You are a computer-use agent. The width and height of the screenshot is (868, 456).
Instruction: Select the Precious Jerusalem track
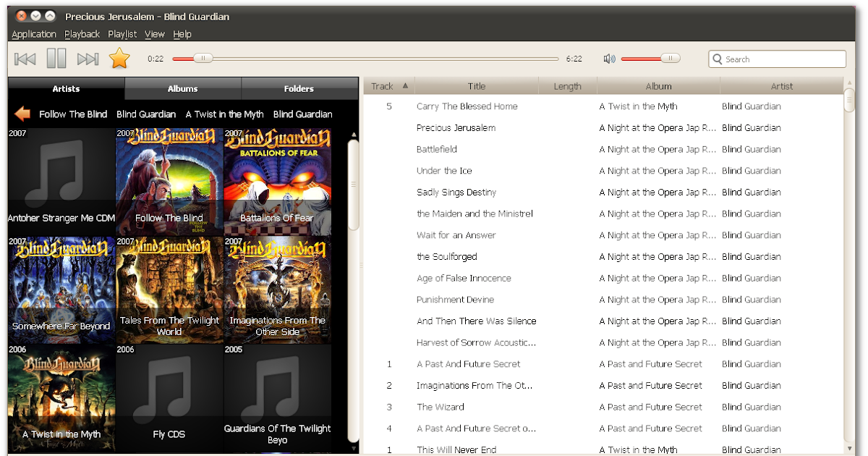(604, 127)
